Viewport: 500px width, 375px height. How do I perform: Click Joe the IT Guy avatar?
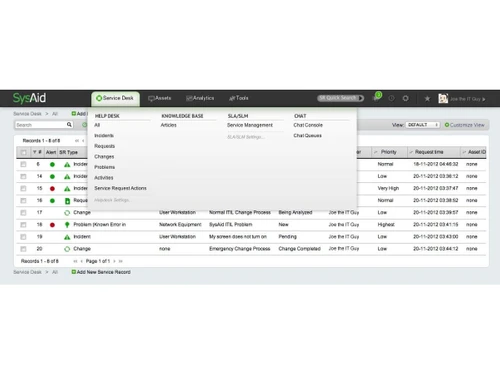click(x=443, y=98)
